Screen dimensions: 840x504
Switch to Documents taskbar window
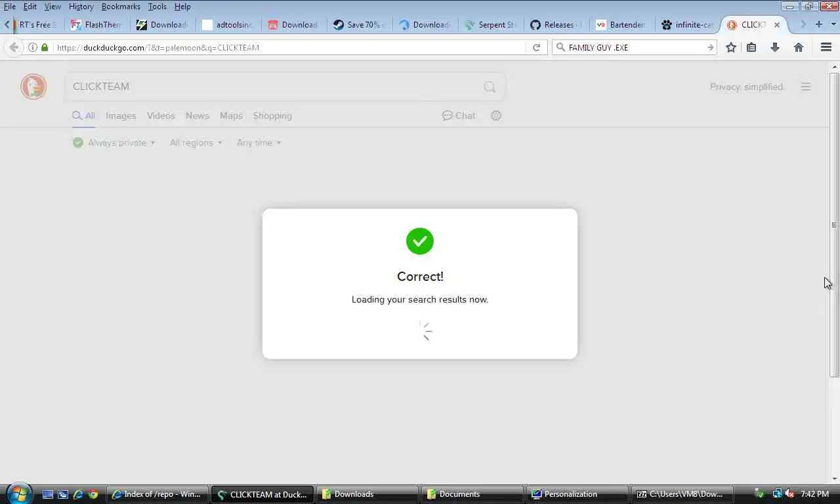472,494
